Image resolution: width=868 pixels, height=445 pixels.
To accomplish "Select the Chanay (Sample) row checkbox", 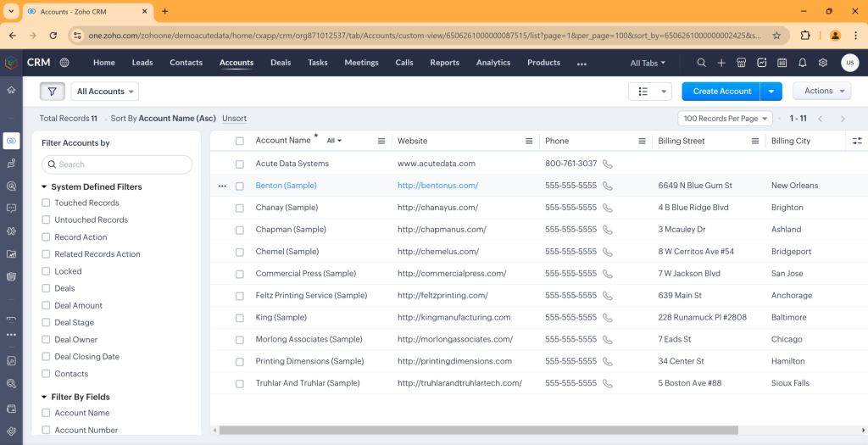I will tap(240, 209).
